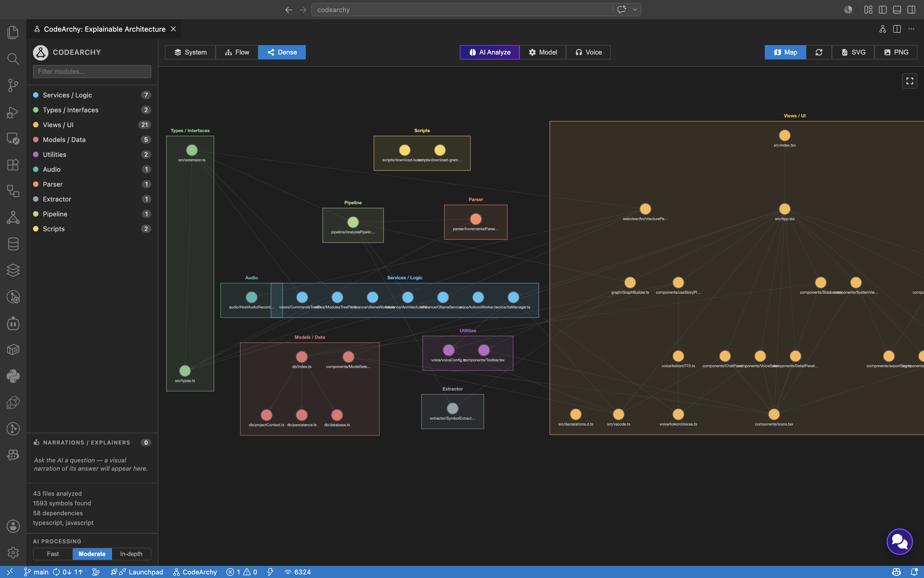Click the src/App.tsx graph node
Screen dimensions: 924x578
(784, 209)
